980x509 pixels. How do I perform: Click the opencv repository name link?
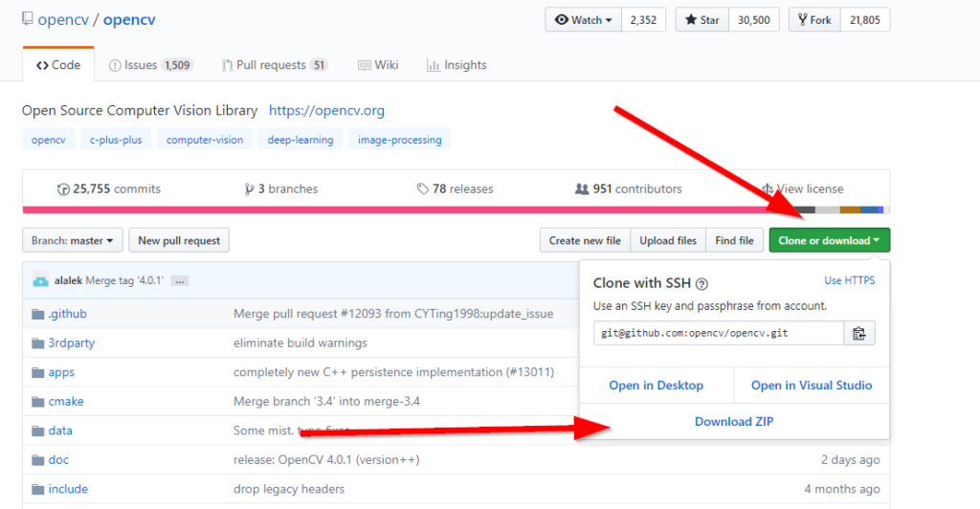pos(129,19)
